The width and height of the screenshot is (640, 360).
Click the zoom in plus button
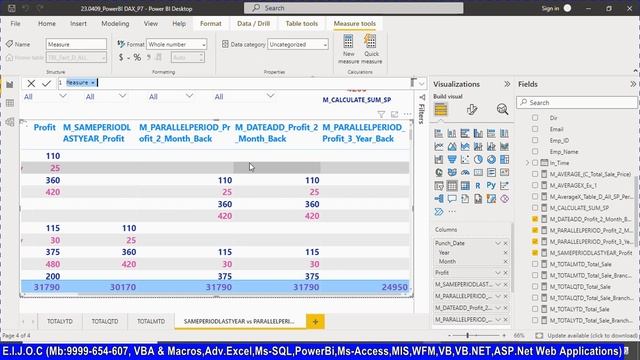coord(504,336)
